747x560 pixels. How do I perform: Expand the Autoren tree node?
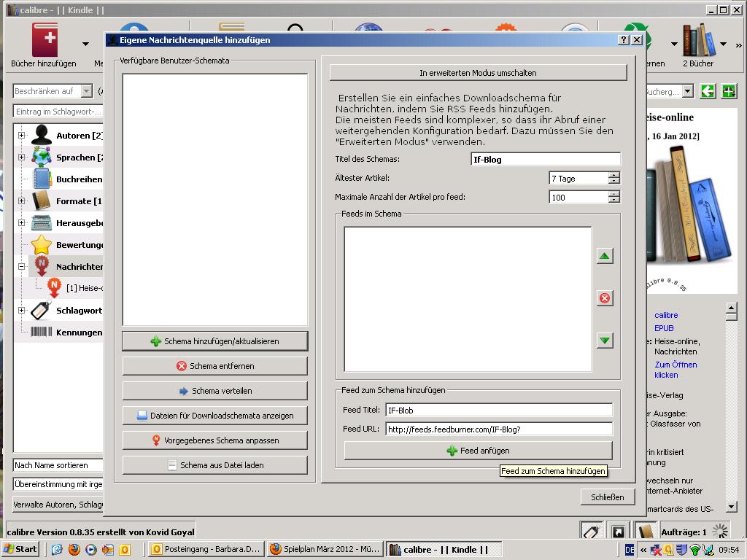click(x=21, y=135)
